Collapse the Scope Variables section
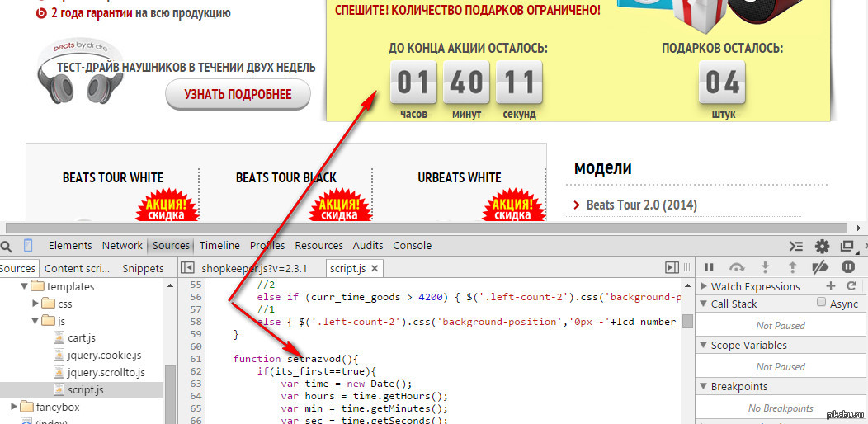This screenshot has width=868, height=424. (x=704, y=345)
